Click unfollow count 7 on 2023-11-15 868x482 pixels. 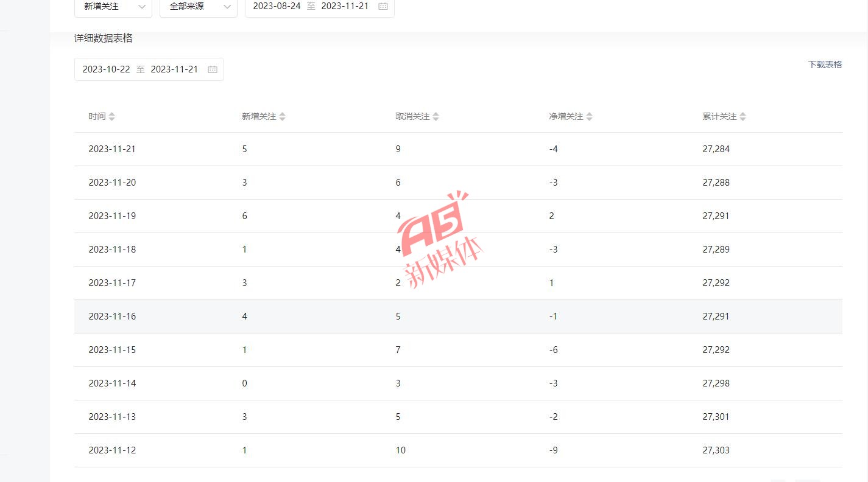click(398, 350)
